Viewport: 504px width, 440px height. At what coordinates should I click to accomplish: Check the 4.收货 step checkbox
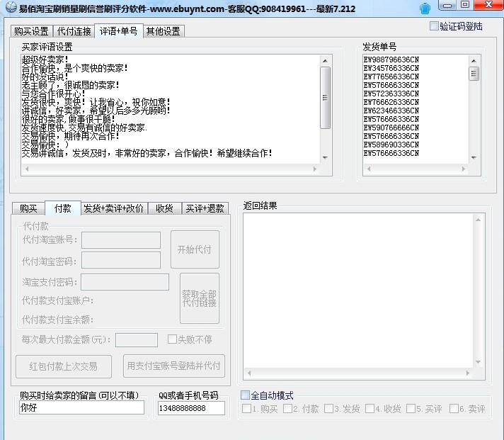pyautogui.click(x=370, y=409)
